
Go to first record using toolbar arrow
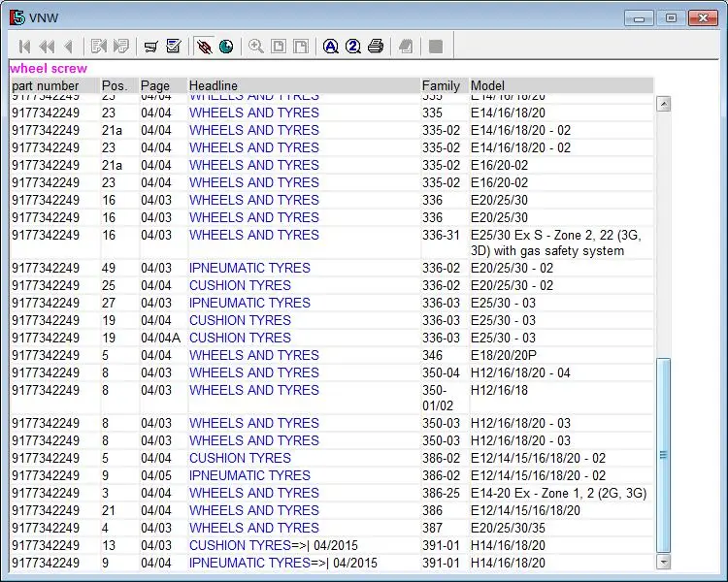[x=24, y=47]
